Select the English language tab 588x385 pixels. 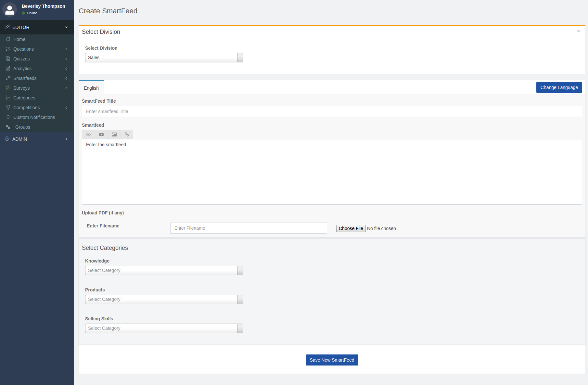click(91, 88)
